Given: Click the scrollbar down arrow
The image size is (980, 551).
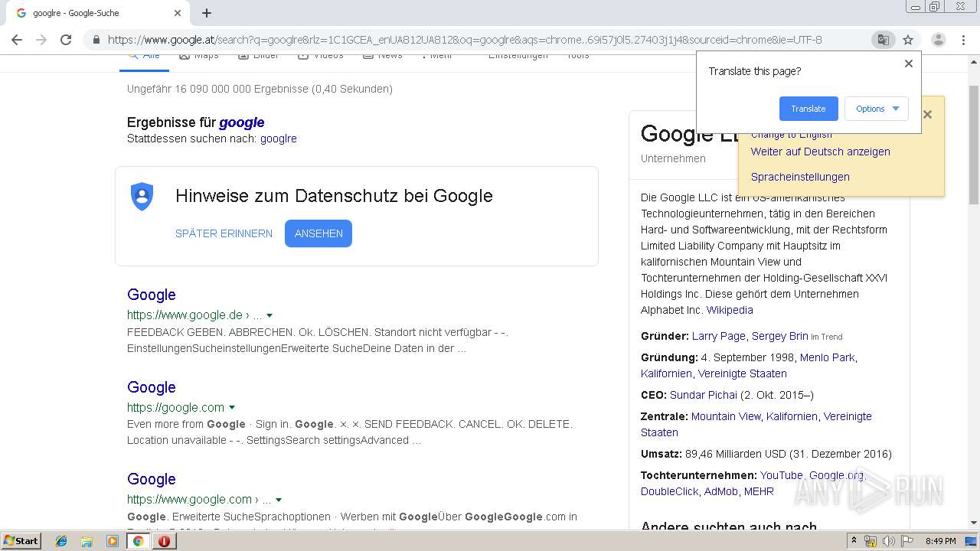Looking at the screenshot, I should coord(973,523).
